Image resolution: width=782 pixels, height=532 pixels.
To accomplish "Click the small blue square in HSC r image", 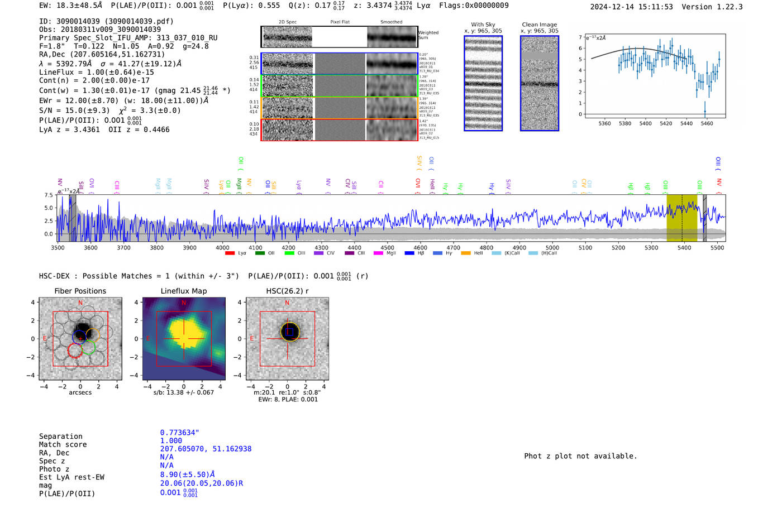I will coord(289,332).
